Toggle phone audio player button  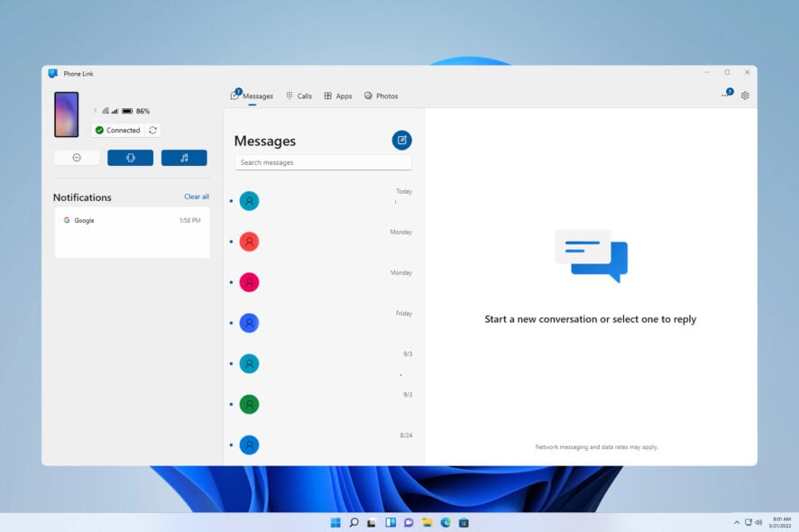(184, 158)
